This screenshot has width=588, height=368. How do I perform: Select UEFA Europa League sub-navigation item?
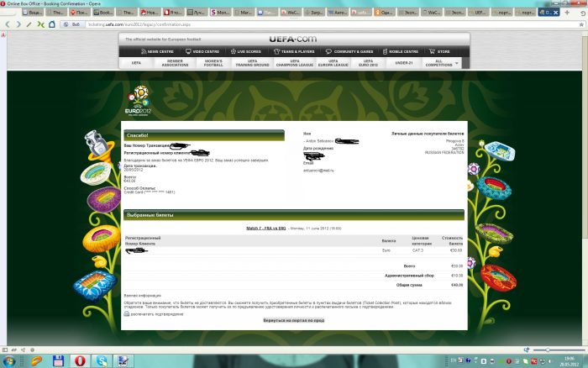pos(333,63)
